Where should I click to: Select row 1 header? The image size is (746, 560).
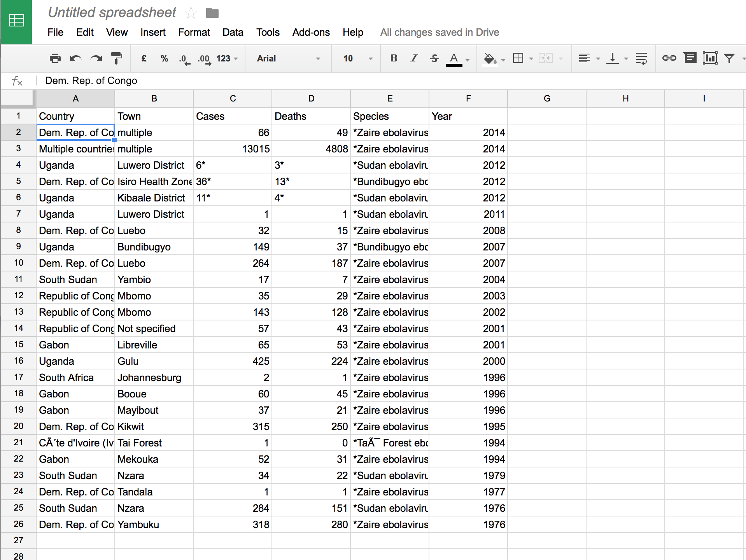point(18,116)
